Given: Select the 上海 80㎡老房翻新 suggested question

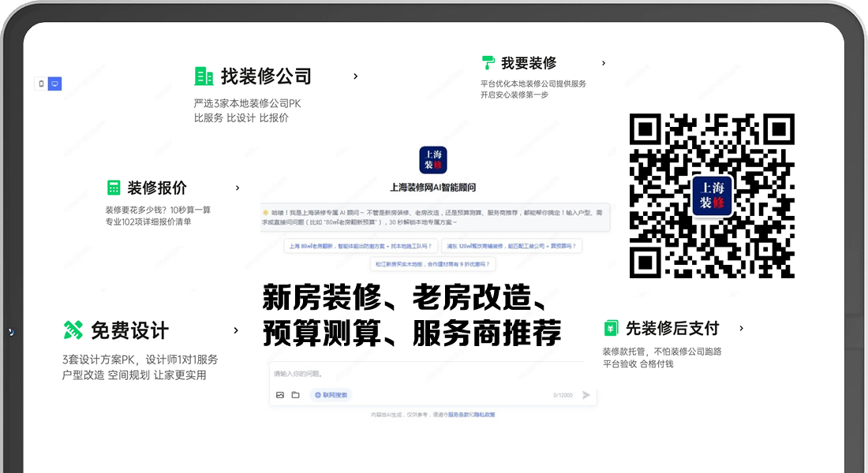Looking at the screenshot, I should click(x=360, y=246).
